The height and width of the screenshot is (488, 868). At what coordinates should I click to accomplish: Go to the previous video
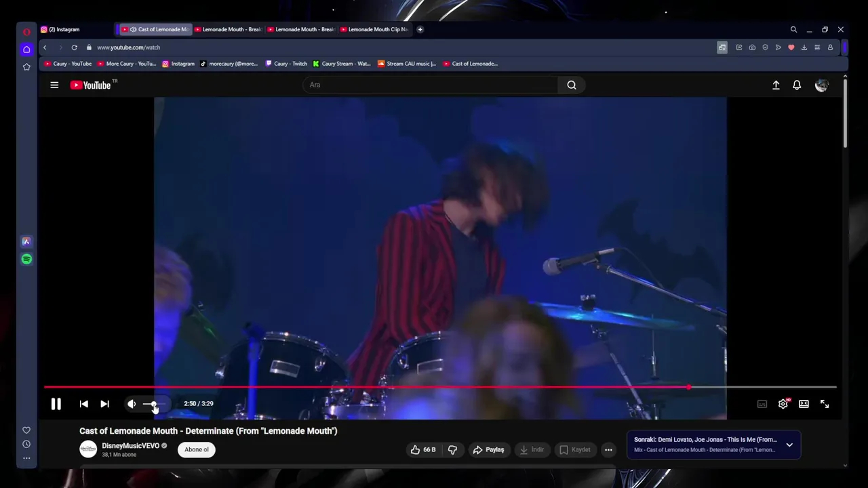point(84,404)
